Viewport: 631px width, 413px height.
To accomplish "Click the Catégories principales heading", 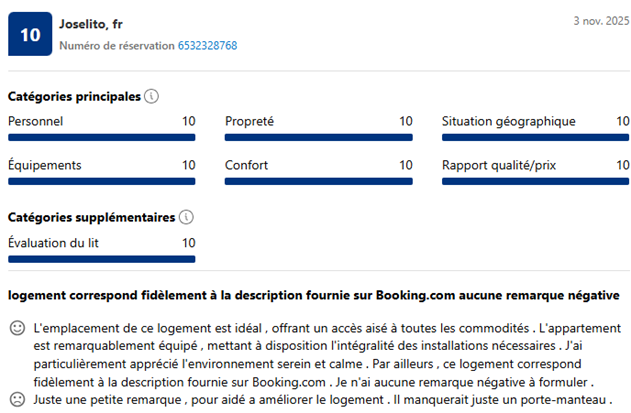I will (74, 97).
